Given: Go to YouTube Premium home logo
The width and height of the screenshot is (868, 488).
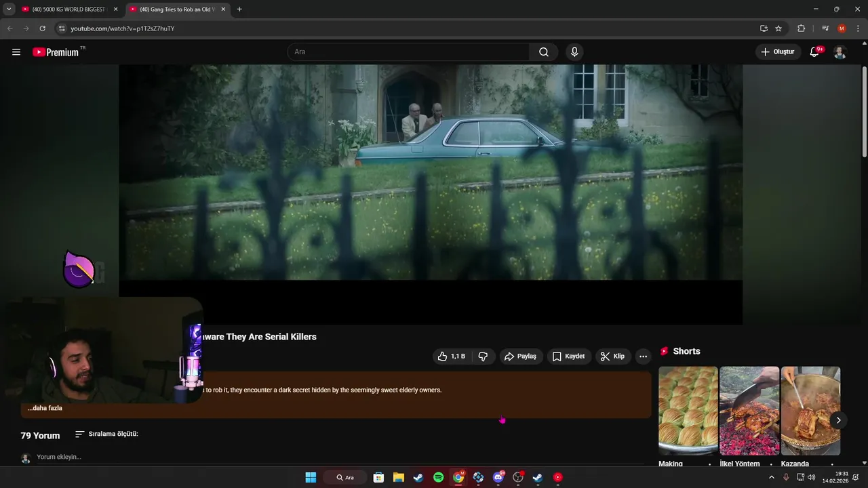Looking at the screenshot, I should point(56,52).
